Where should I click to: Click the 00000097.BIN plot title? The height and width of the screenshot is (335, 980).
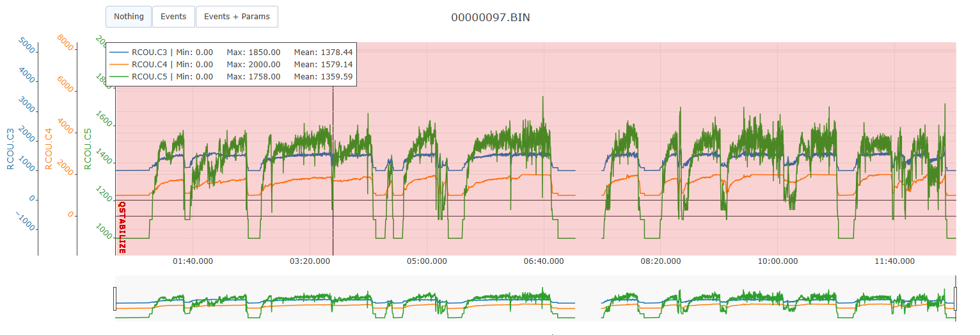(x=490, y=18)
